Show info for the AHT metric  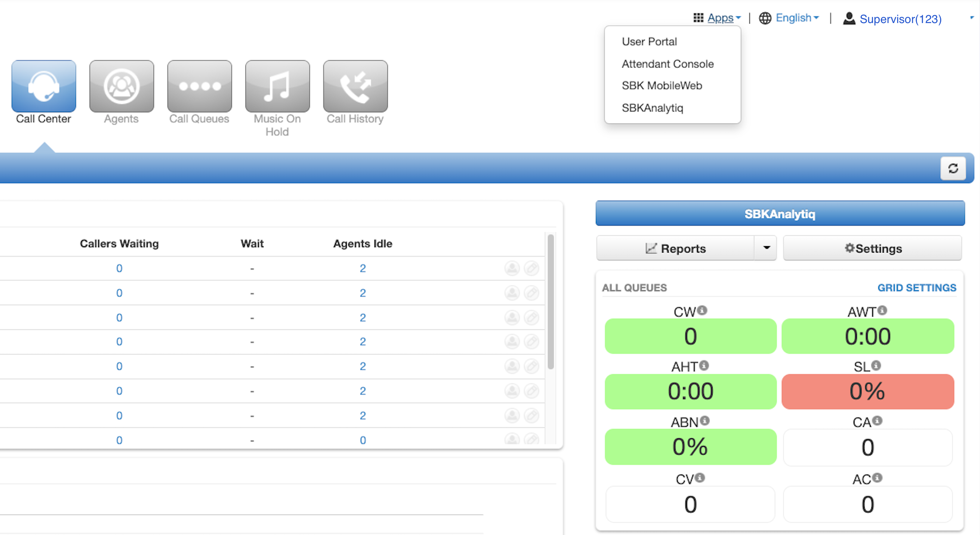tap(704, 365)
